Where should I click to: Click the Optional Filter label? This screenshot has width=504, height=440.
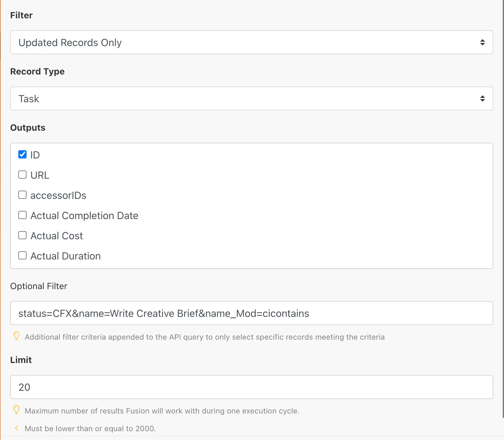point(39,286)
